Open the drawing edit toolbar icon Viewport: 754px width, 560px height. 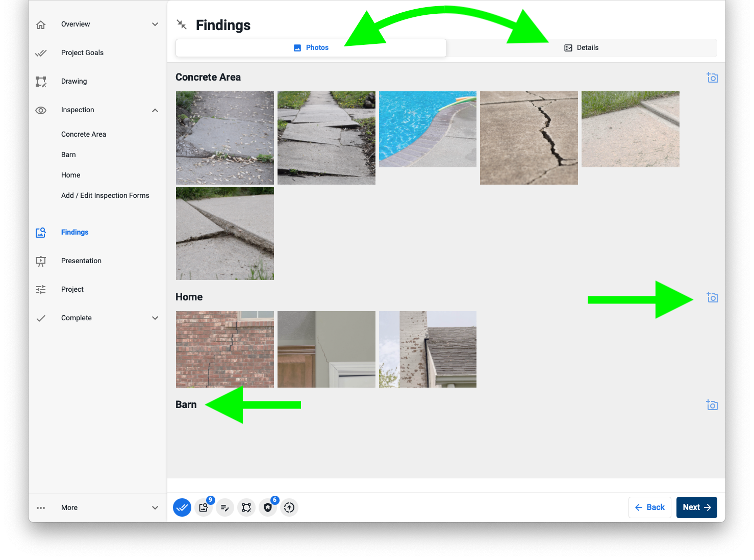coord(246,507)
